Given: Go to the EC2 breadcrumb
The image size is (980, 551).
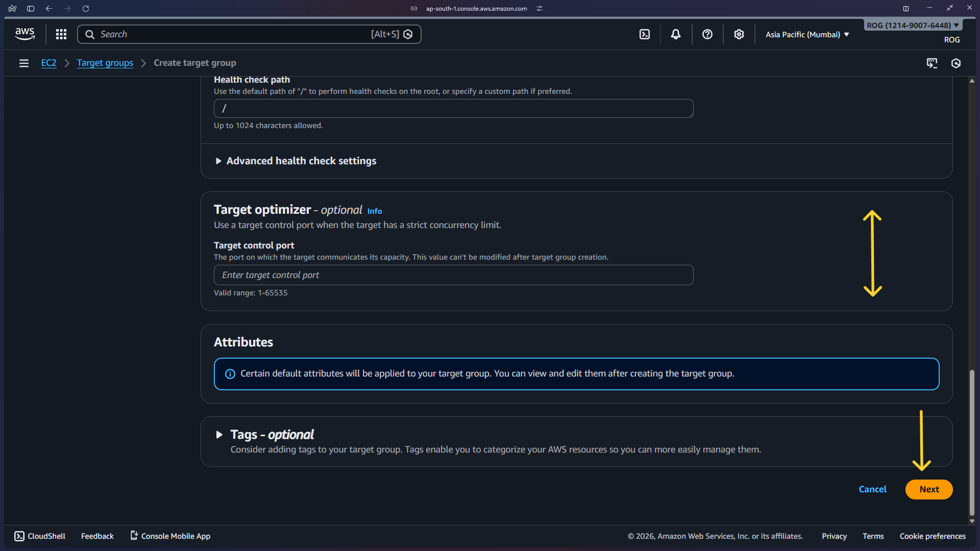Looking at the screenshot, I should coord(48,63).
